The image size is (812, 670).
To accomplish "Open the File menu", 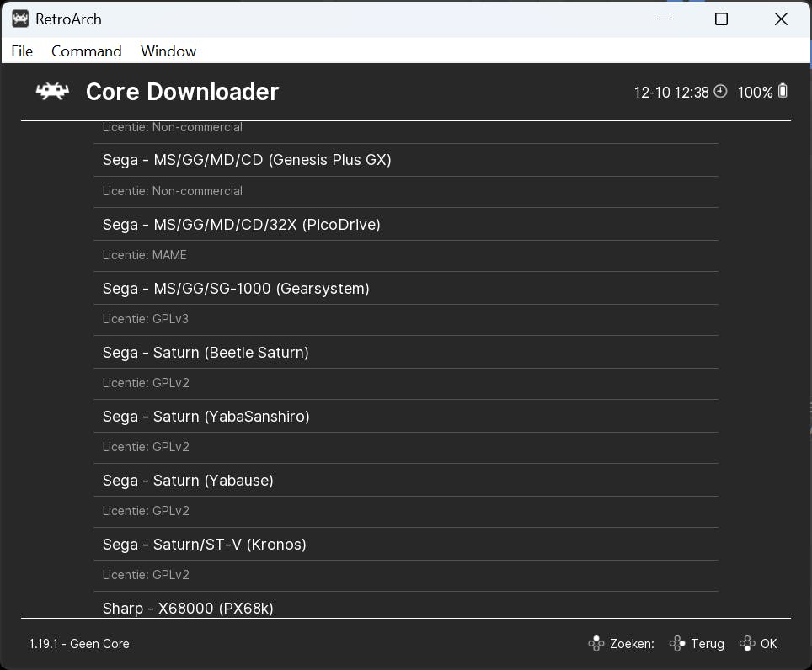I will pos(22,51).
